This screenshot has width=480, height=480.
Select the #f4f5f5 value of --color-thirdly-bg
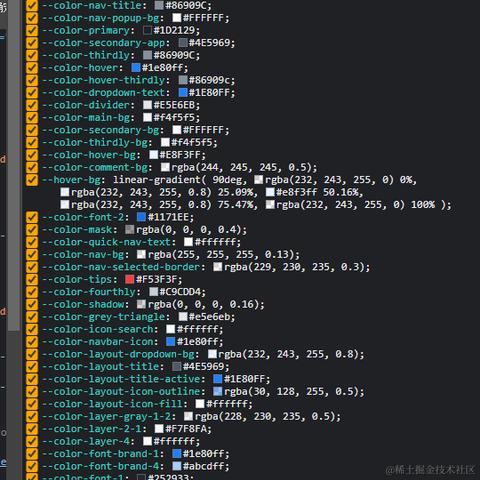[x=192, y=143]
